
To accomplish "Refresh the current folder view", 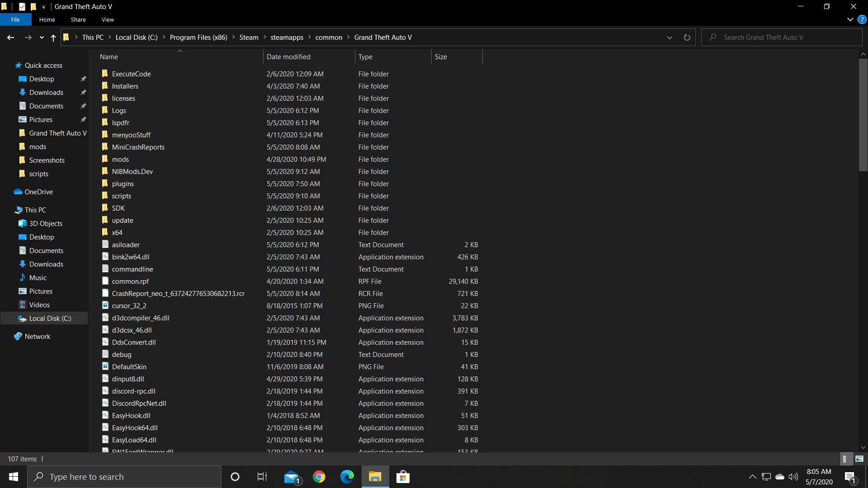I will [687, 38].
